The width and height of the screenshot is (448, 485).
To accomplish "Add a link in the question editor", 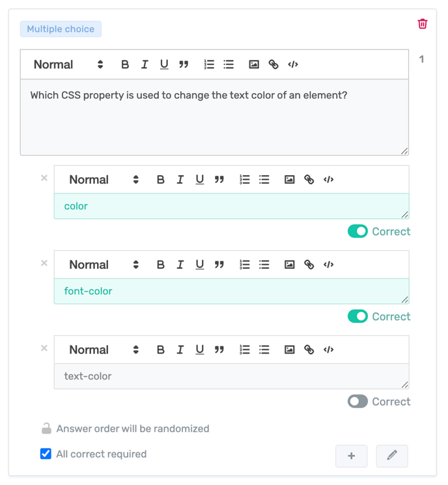I will pos(273,64).
